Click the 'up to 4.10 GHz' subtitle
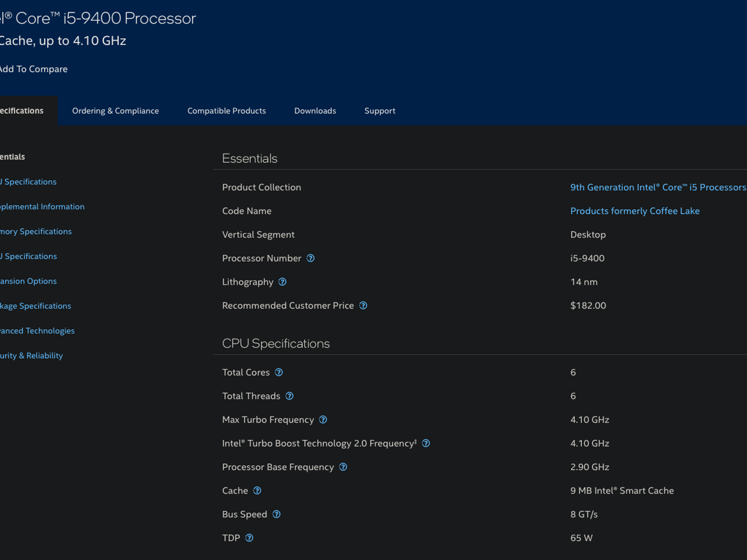 [82, 41]
